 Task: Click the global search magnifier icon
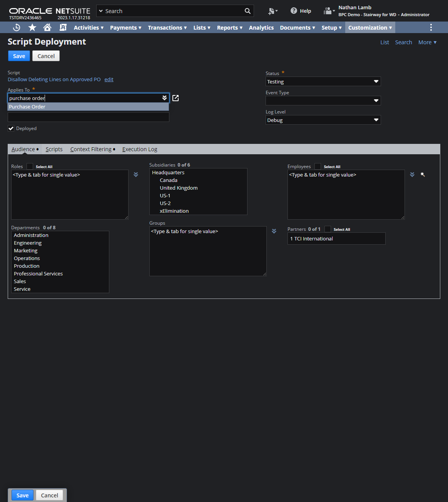(x=247, y=11)
